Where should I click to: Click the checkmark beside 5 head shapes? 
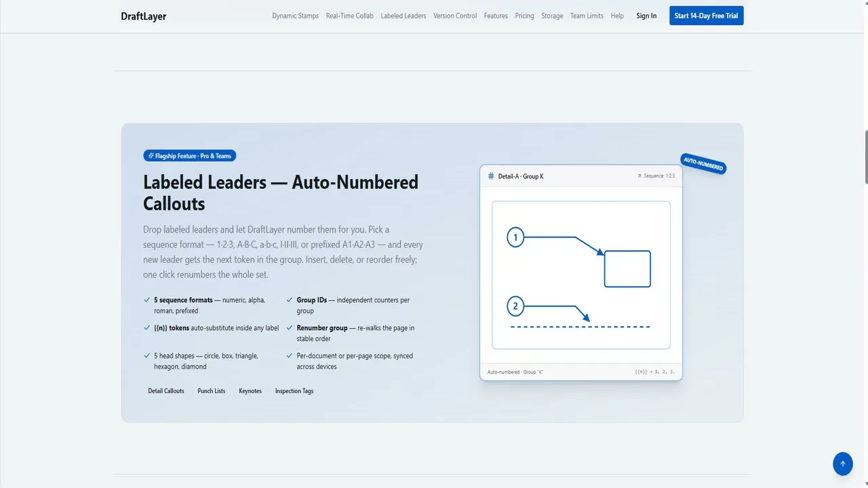tap(147, 355)
